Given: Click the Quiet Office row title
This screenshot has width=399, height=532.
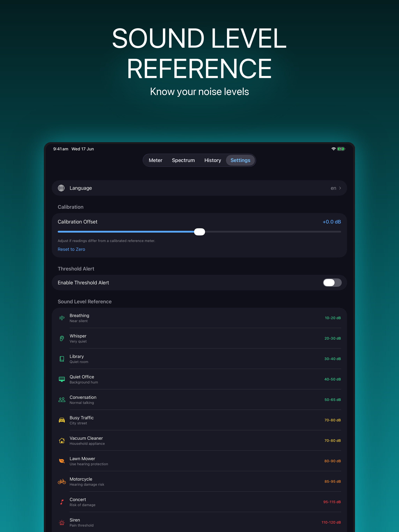Looking at the screenshot, I should coord(82,377).
